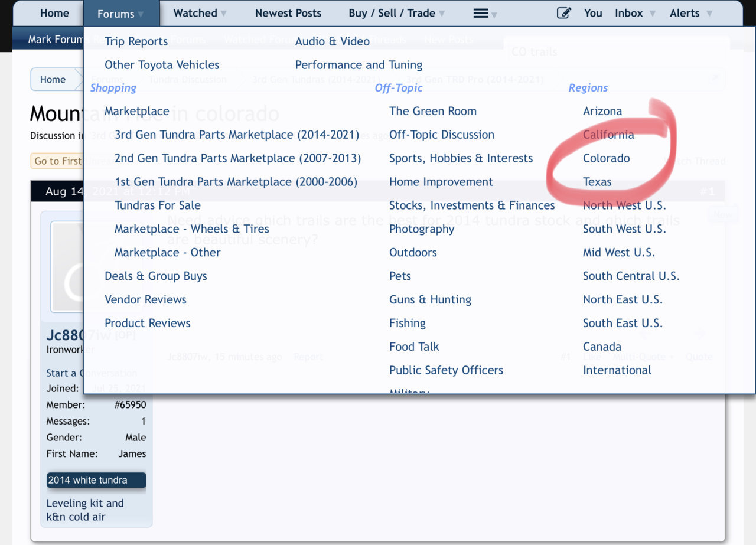Open North East U.S. regional forum
The width and height of the screenshot is (756, 545).
point(623,300)
